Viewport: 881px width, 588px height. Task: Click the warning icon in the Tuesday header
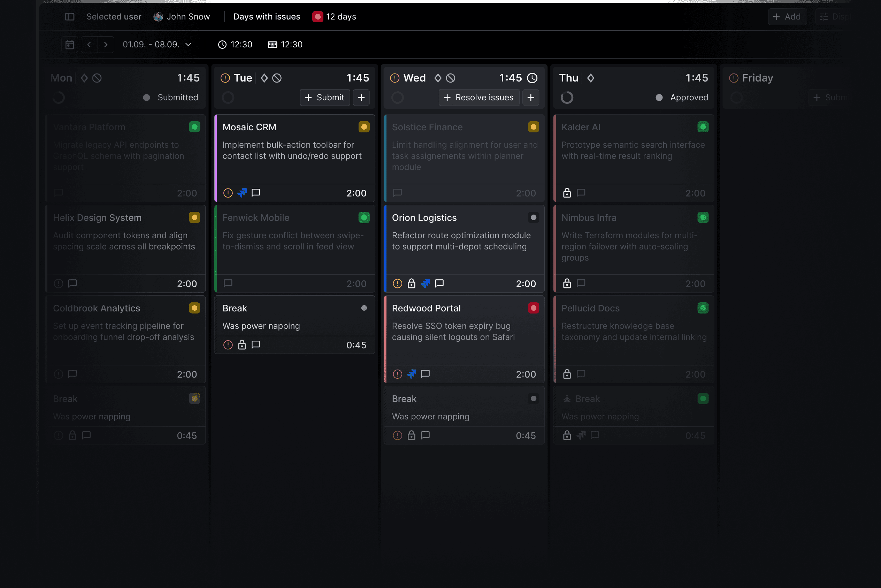tap(225, 78)
